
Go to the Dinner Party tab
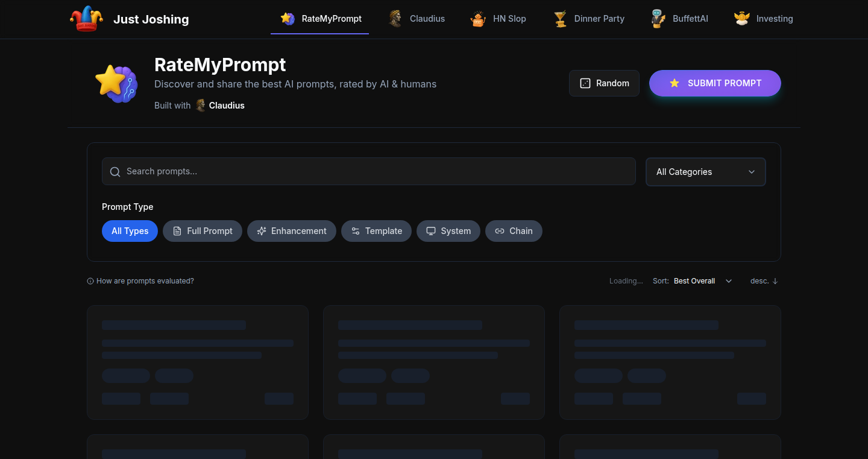point(589,19)
